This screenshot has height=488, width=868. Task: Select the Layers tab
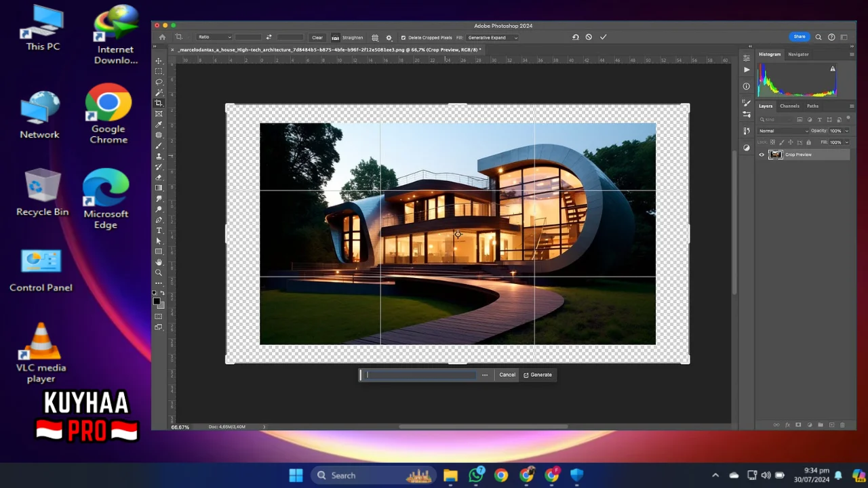(766, 106)
